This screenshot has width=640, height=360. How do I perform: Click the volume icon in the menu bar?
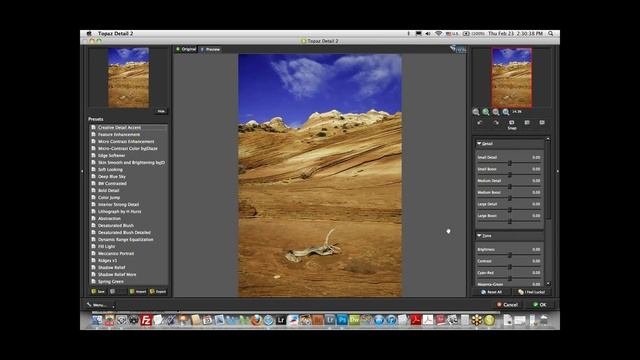tap(428, 33)
